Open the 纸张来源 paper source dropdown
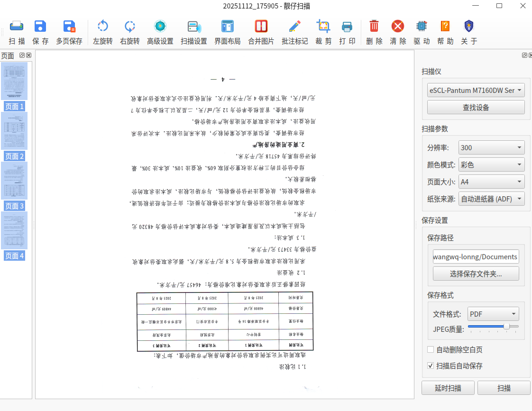This screenshot has width=532, height=411. tap(491, 199)
